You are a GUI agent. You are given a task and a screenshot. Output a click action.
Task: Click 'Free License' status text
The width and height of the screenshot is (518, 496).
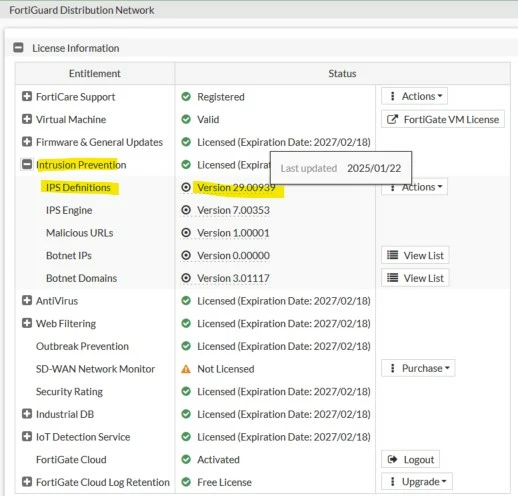pos(224,482)
